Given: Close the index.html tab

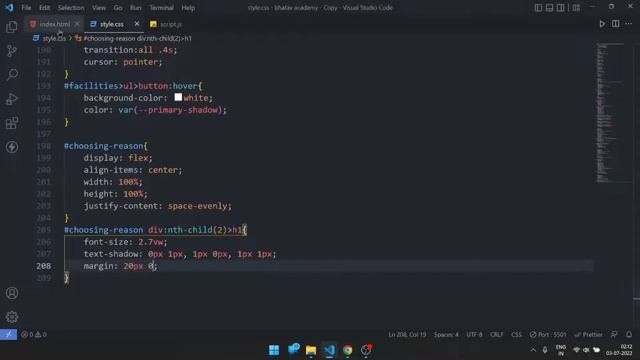Looking at the screenshot, I should (x=77, y=24).
